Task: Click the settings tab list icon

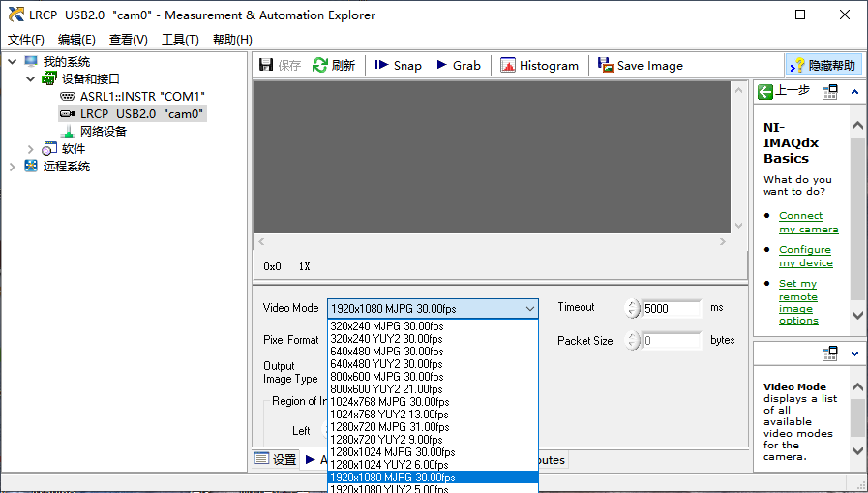Action: click(261, 459)
